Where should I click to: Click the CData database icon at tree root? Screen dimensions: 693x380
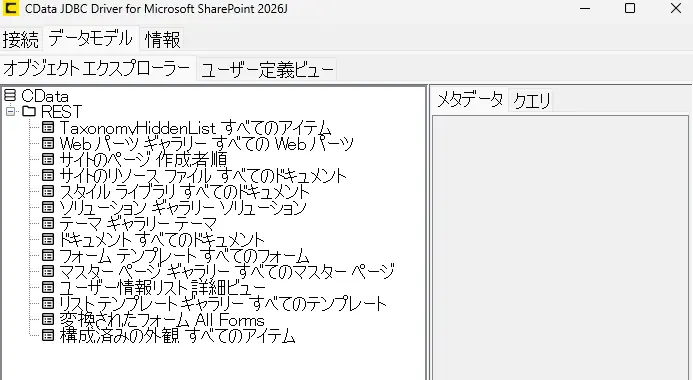coord(10,95)
